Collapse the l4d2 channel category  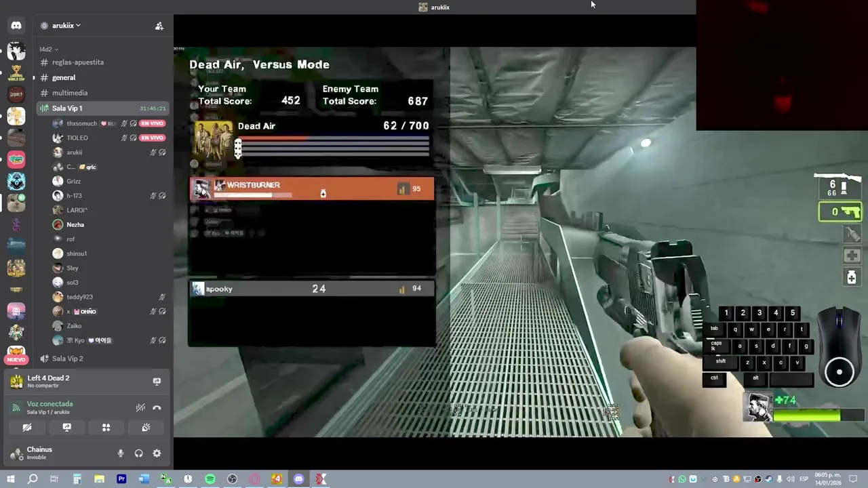(48, 49)
